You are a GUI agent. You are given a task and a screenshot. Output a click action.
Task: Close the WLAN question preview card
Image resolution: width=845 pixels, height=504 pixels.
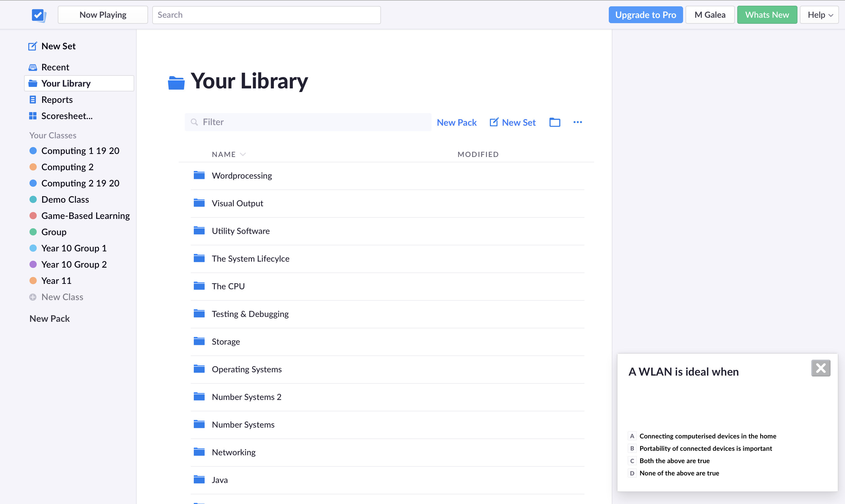tap(820, 368)
